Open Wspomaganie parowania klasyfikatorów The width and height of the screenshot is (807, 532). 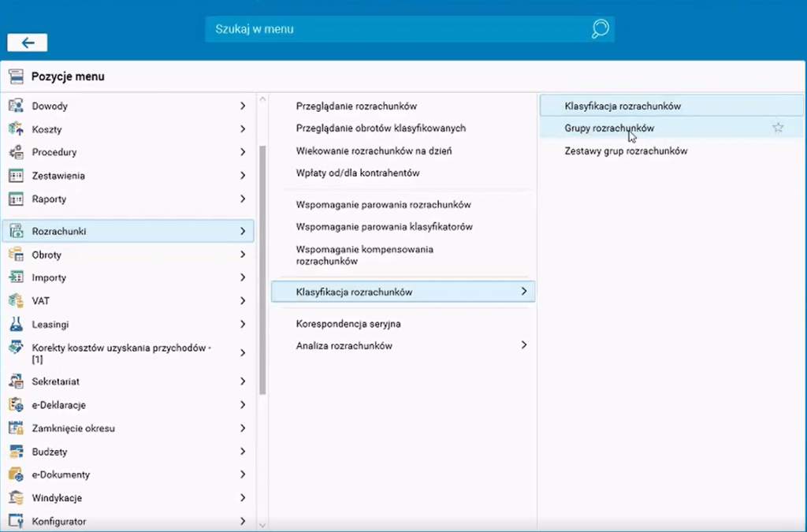384,226
